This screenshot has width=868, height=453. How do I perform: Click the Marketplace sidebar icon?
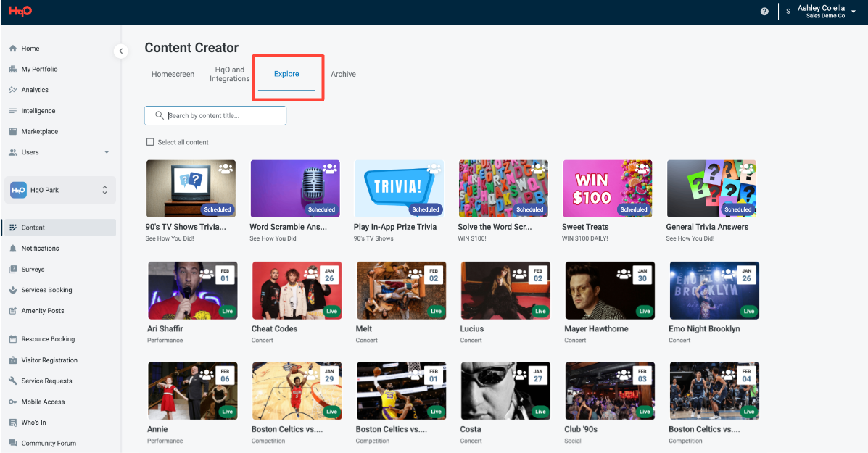point(13,132)
